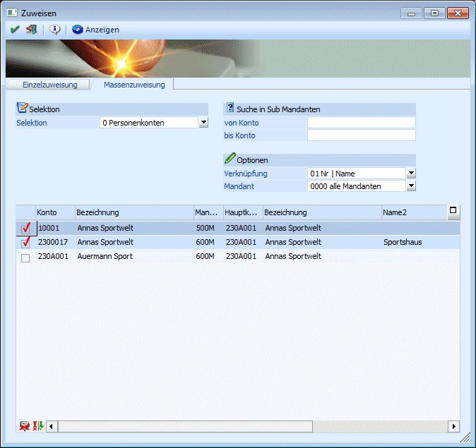Click the horizontal scrollbar right arrow
Viewport: 476px width, 448px height.
453,426
